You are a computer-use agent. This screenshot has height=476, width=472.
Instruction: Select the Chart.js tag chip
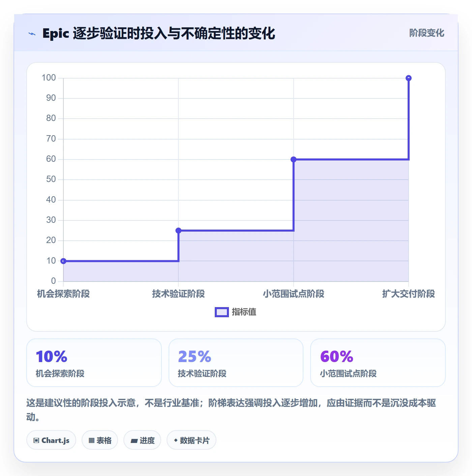pos(51,440)
